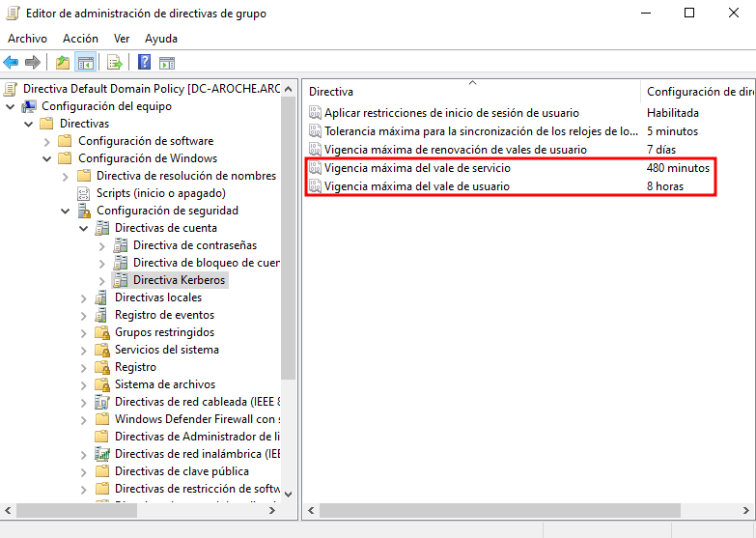Open the Ver menu
The height and width of the screenshot is (538, 756).
[x=122, y=39]
